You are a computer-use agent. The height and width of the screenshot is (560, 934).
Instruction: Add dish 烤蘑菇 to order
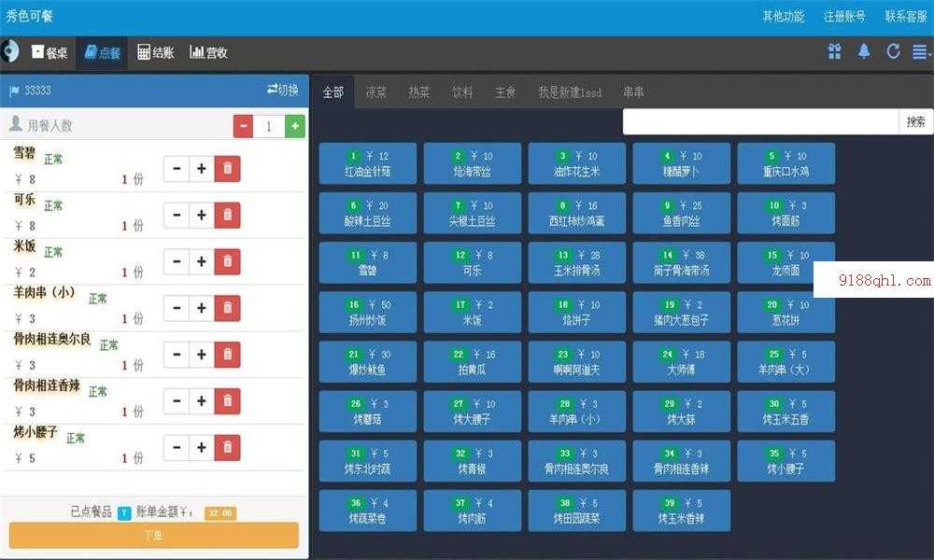(x=367, y=412)
